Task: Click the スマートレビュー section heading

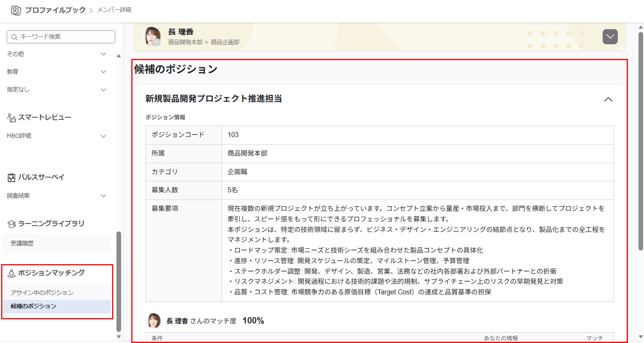Action: [x=44, y=117]
